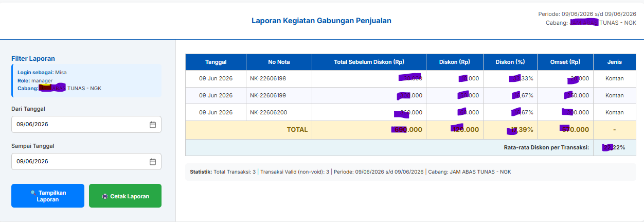This screenshot has width=644, height=222.
Task: Click the Periode text in header
Action: click(x=587, y=14)
